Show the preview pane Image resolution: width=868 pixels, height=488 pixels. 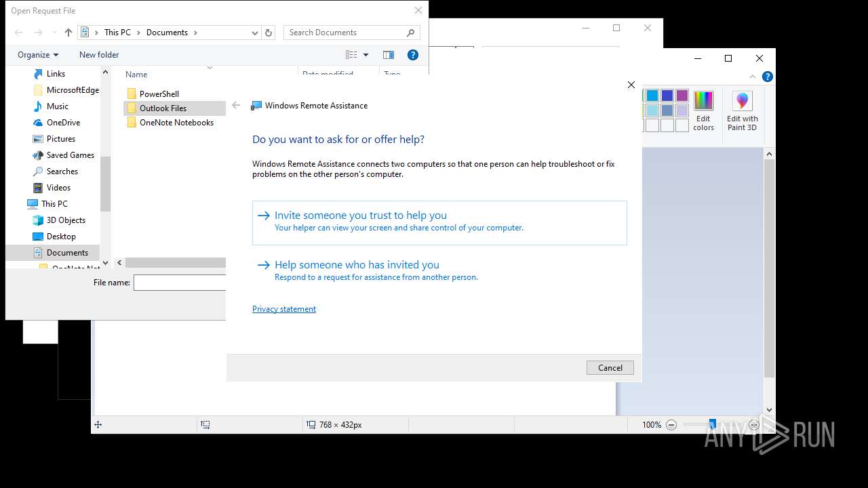389,55
